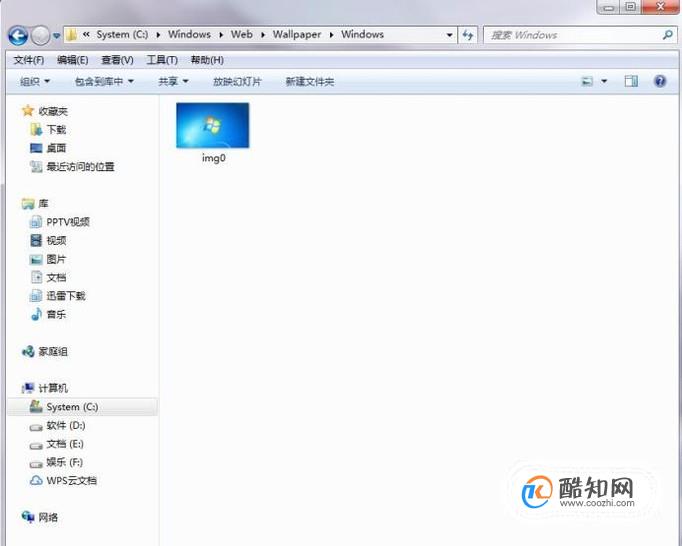682x546 pixels.
Task: Open the 工具(T) menu
Action: (162, 60)
